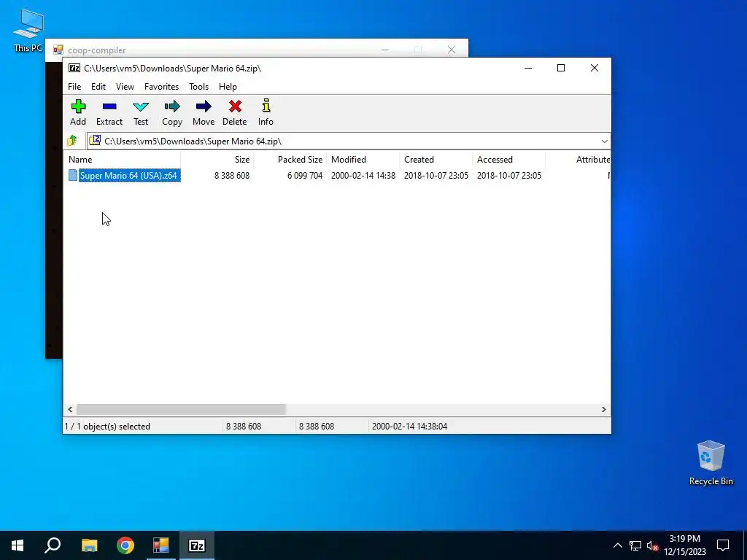Sort by the Name column header
The width and height of the screenshot is (747, 560).
(122, 160)
